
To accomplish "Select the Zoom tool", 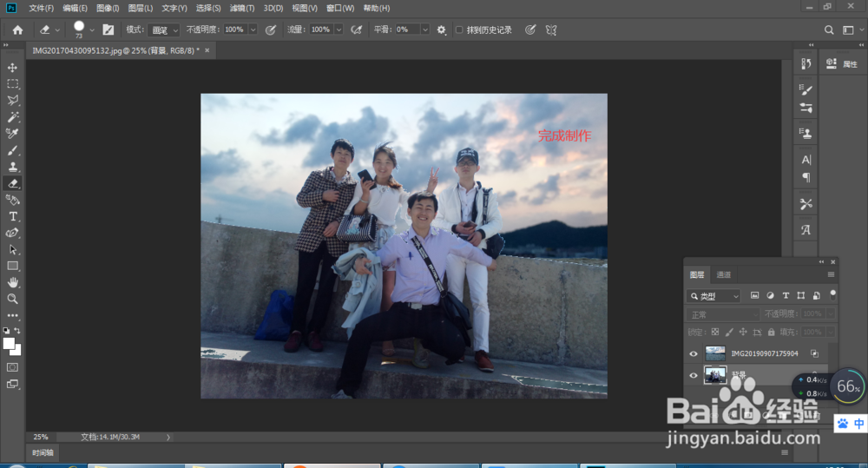I will click(x=12, y=299).
